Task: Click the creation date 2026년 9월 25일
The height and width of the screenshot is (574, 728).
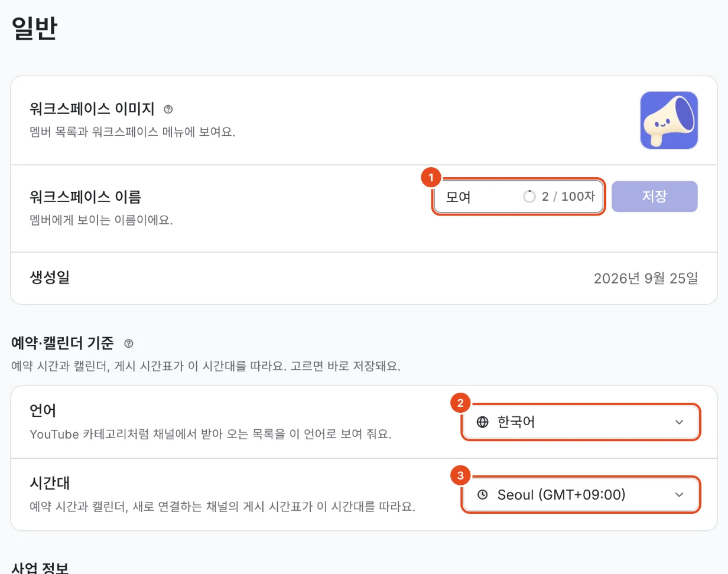Action: point(646,278)
